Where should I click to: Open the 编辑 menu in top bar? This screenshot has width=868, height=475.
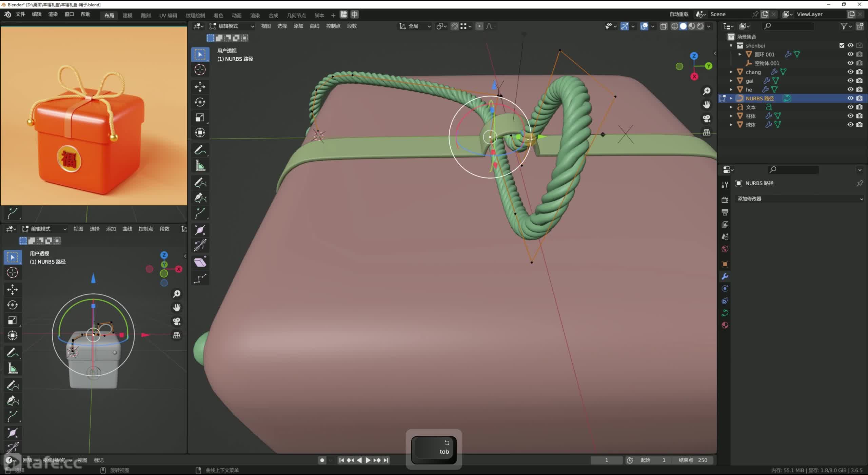pyautogui.click(x=37, y=14)
